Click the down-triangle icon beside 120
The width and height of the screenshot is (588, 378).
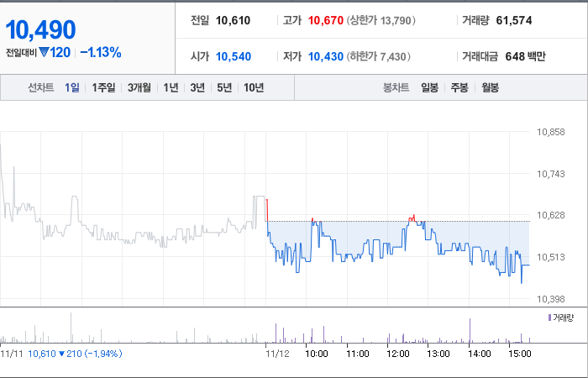point(44,52)
